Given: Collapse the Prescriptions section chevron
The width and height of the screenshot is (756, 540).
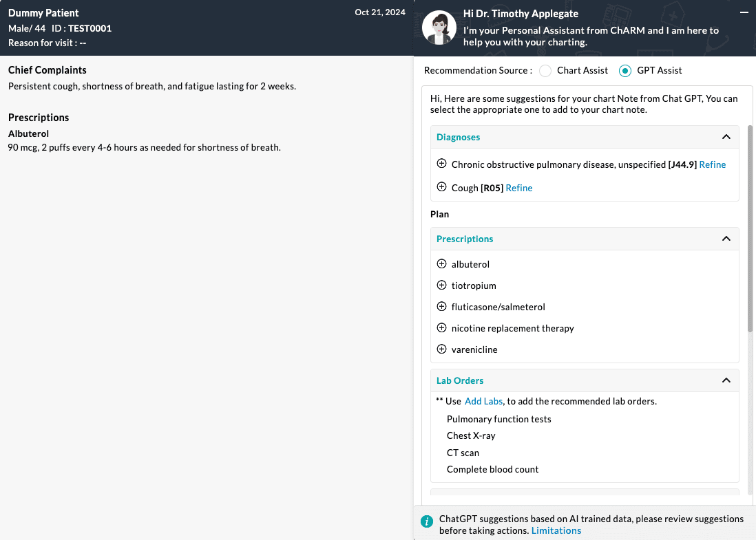Looking at the screenshot, I should click(726, 239).
